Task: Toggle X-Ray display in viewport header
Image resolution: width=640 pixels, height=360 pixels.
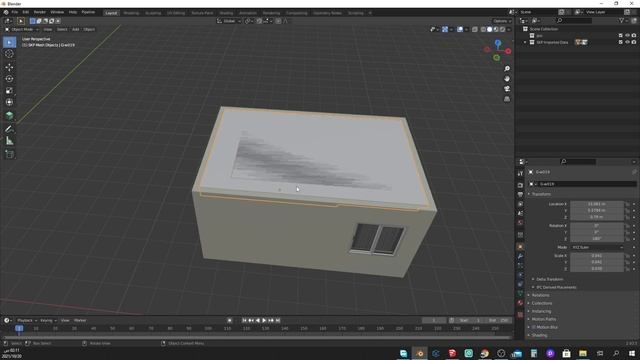Action: pyautogui.click(x=475, y=29)
